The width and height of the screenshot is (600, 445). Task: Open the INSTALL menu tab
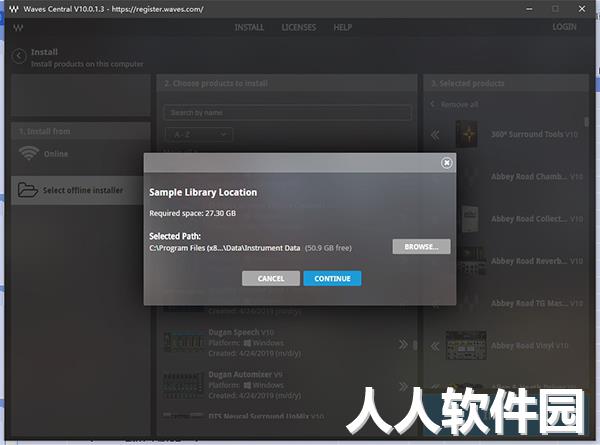249,28
